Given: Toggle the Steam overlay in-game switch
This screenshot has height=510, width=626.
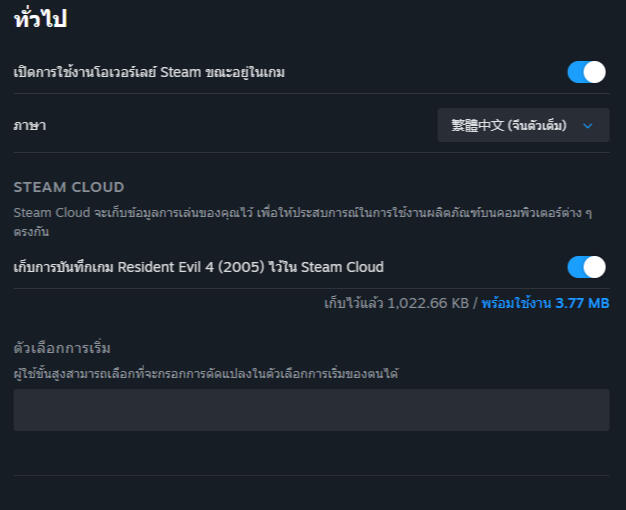Looking at the screenshot, I should click(586, 72).
